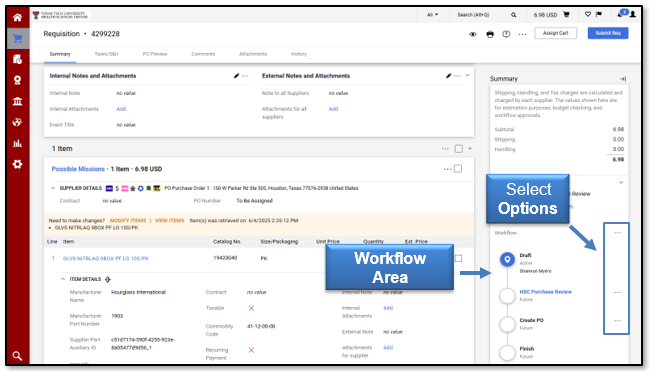The width and height of the screenshot is (651, 371).
Task: Click the Draft workflow step marker
Action: 507,259
